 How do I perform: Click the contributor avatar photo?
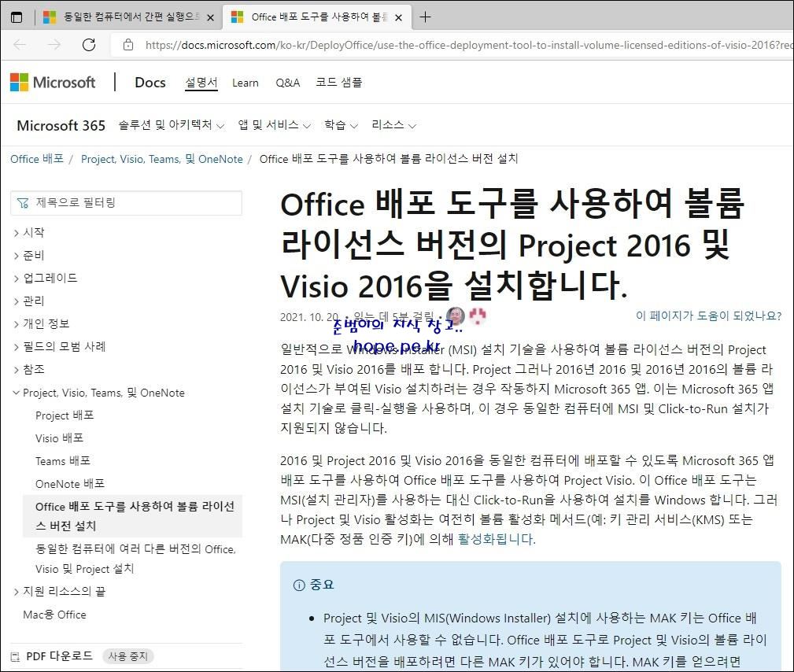click(x=456, y=316)
